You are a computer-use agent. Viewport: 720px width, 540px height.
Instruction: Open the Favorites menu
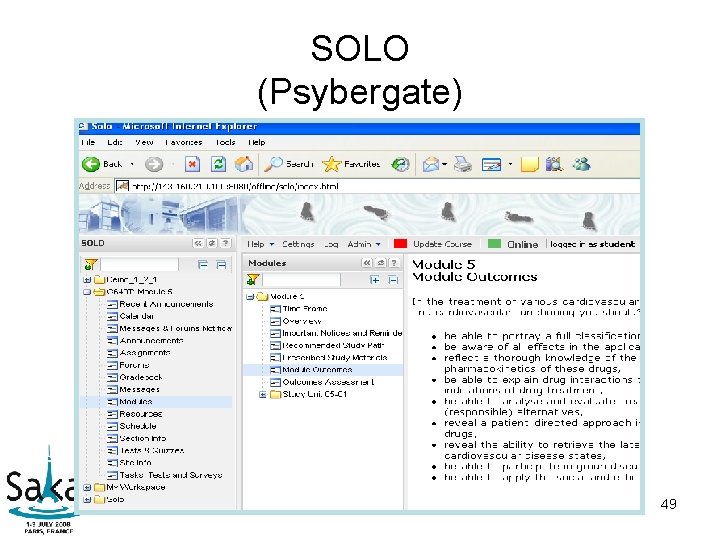point(184,142)
